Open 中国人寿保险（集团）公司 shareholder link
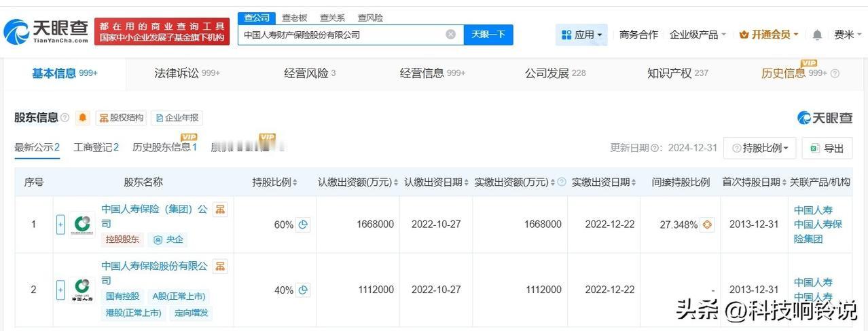 pyautogui.click(x=154, y=216)
